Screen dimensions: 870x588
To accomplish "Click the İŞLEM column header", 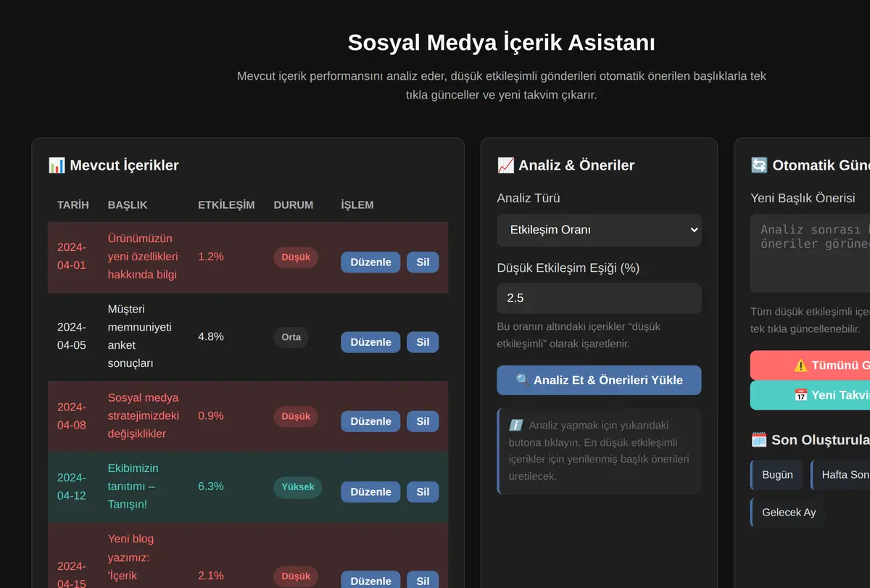I will 357,205.
